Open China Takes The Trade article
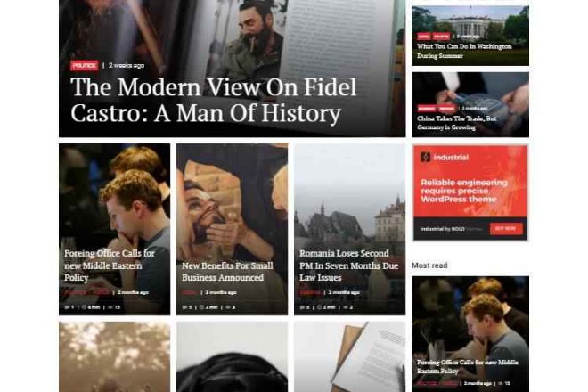Screen dimensions: 588x392 (x=457, y=123)
